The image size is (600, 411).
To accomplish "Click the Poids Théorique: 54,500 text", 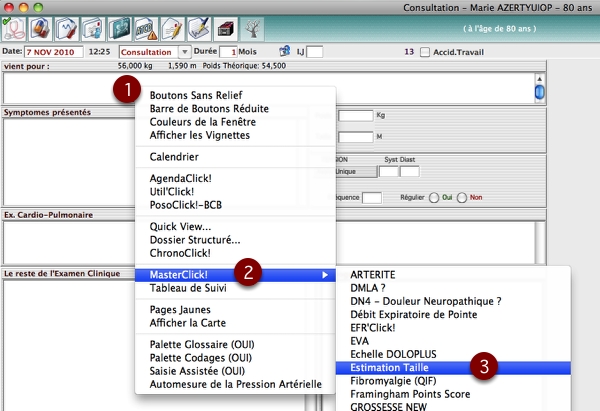I will point(244,66).
